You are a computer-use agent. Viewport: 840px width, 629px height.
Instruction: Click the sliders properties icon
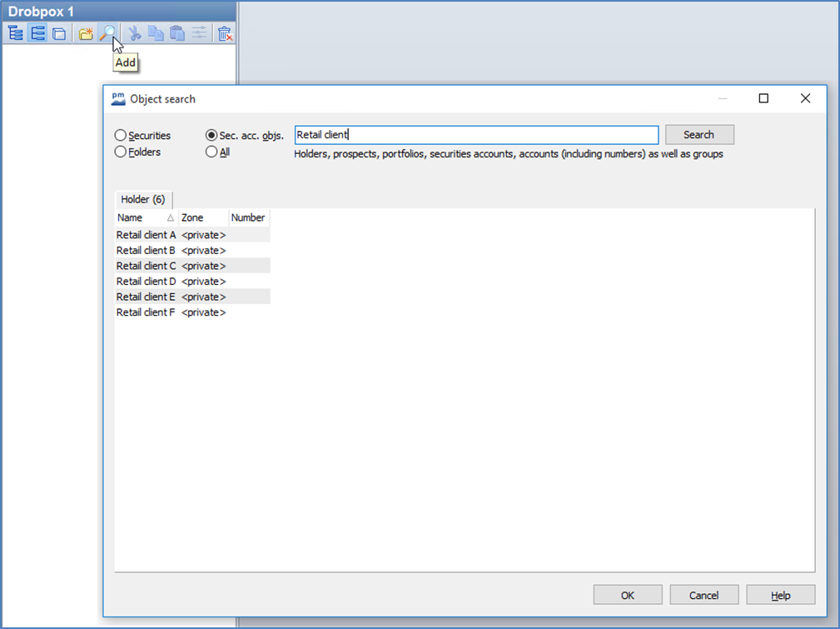click(x=198, y=33)
